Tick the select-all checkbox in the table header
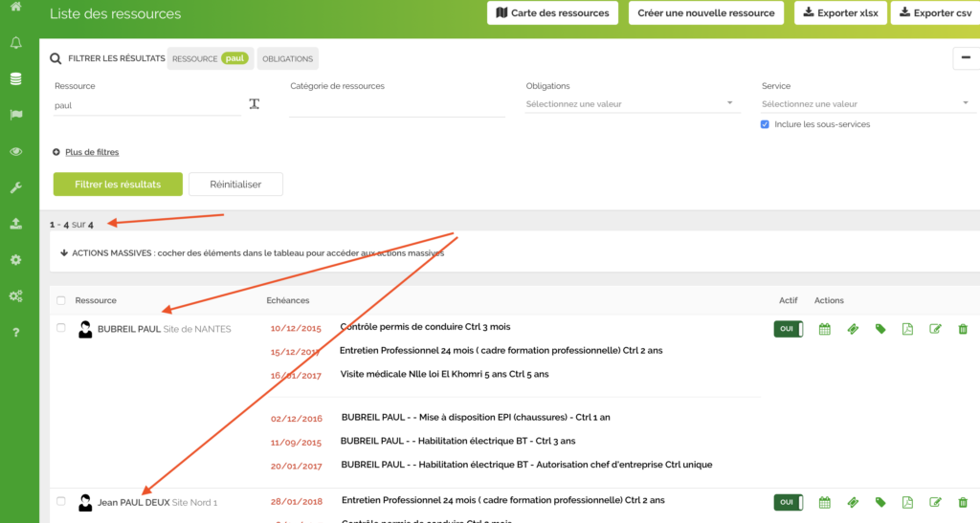 coord(61,300)
